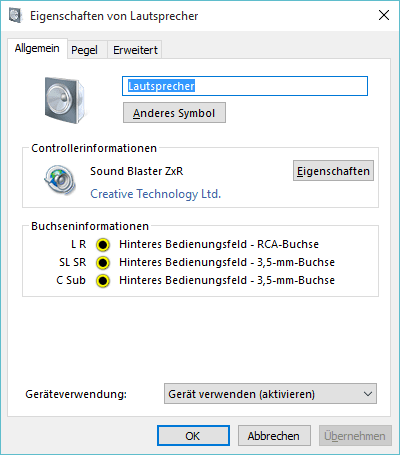Switch to the Erweitert tab
Image resolution: width=400 pixels, height=455 pixels.
[x=135, y=50]
